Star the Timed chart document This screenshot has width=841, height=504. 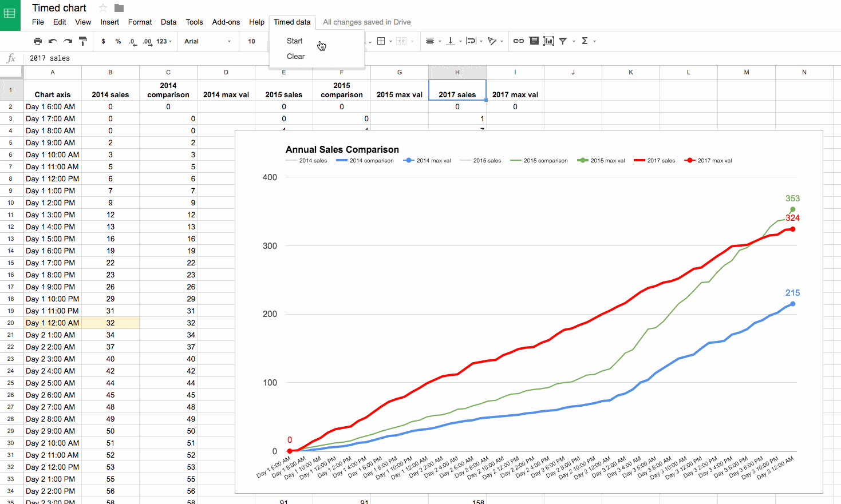(x=103, y=8)
